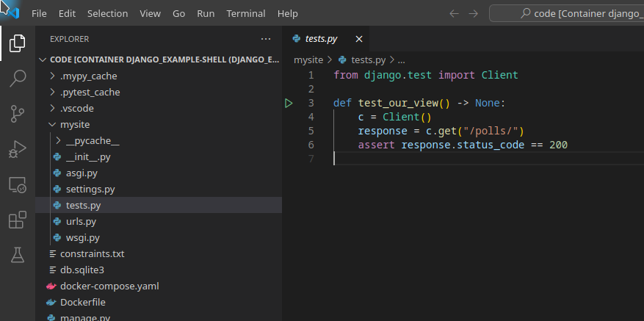Open the File menu

point(39,13)
